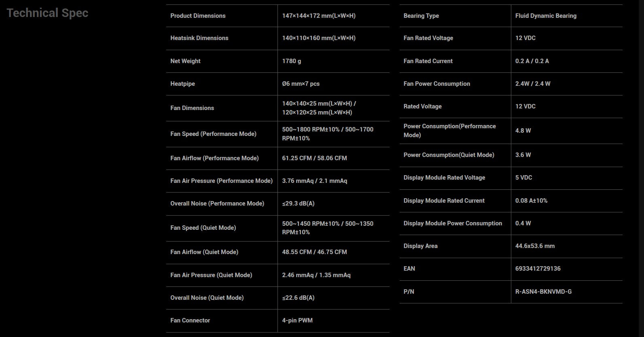Click the Fan Dimensions label
The image size is (644, 337).
(192, 108)
